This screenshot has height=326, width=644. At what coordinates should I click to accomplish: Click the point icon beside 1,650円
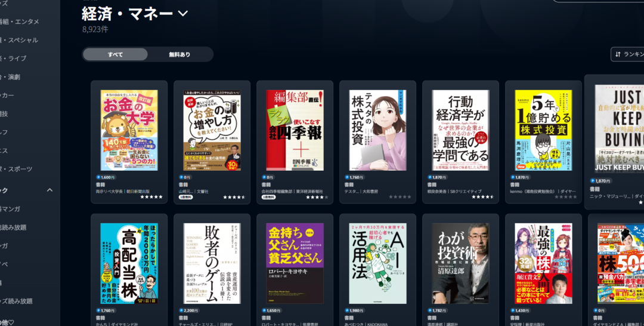point(264,310)
